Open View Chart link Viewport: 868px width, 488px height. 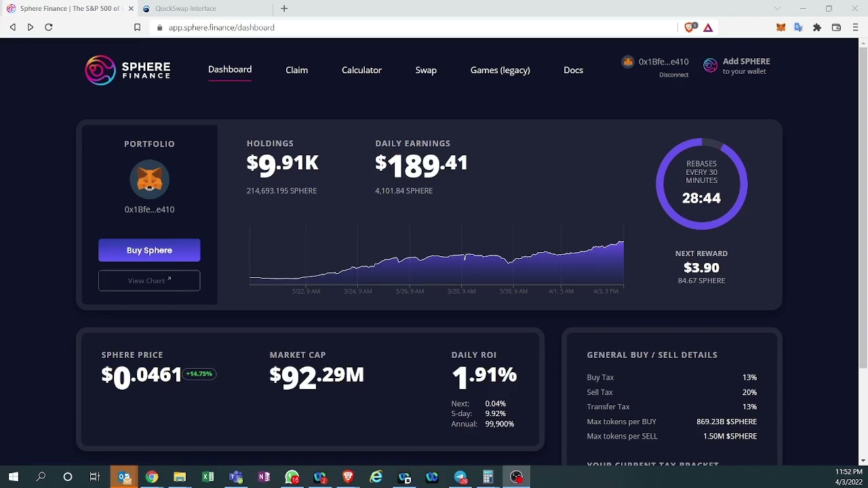149,281
